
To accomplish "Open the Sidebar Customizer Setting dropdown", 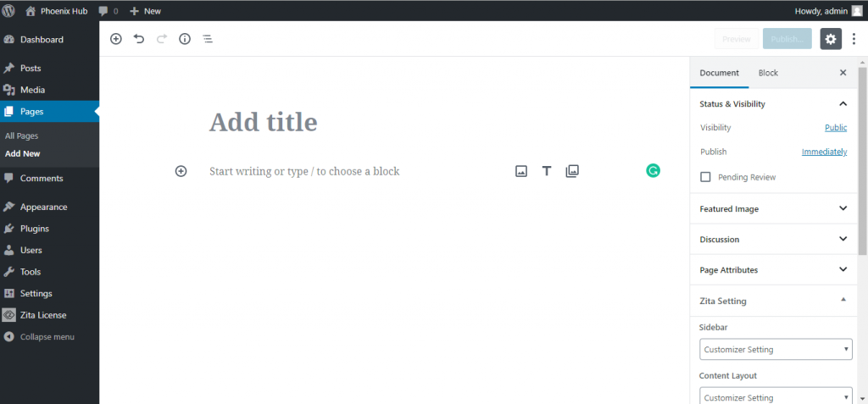I will [776, 349].
